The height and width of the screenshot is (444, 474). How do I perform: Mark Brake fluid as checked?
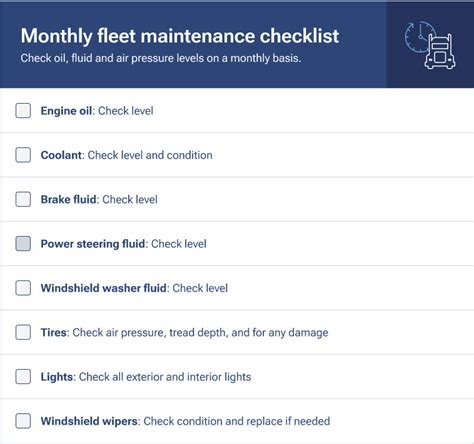(x=23, y=199)
